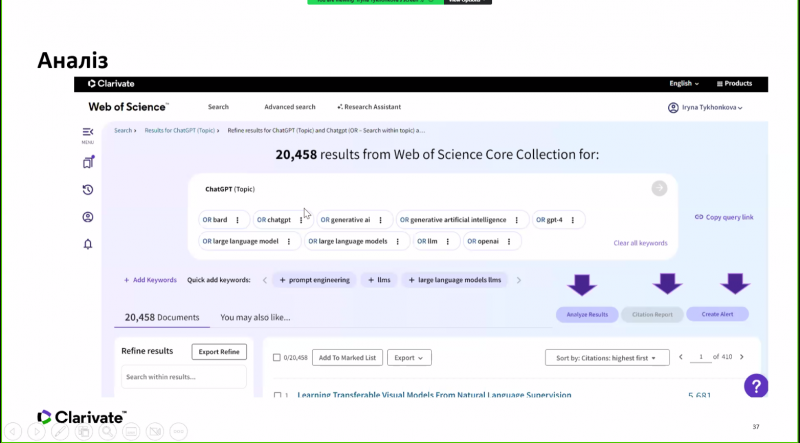800x443 pixels.
Task: Open the researcher profile icon in sidebar
Action: 88,217
